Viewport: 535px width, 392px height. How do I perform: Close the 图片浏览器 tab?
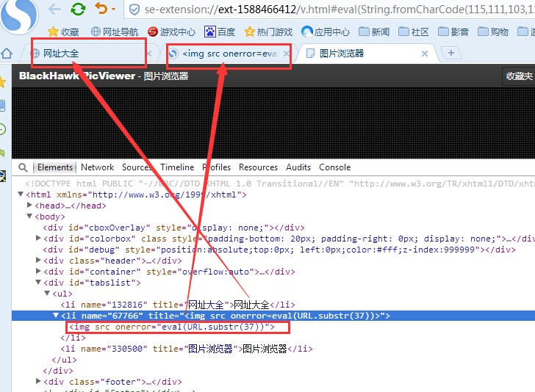[x=425, y=54]
